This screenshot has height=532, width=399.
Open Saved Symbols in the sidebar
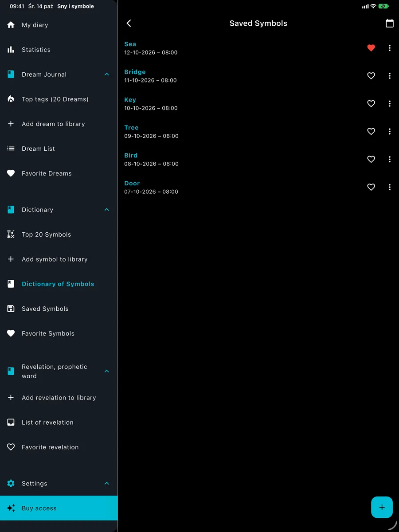[59, 309]
